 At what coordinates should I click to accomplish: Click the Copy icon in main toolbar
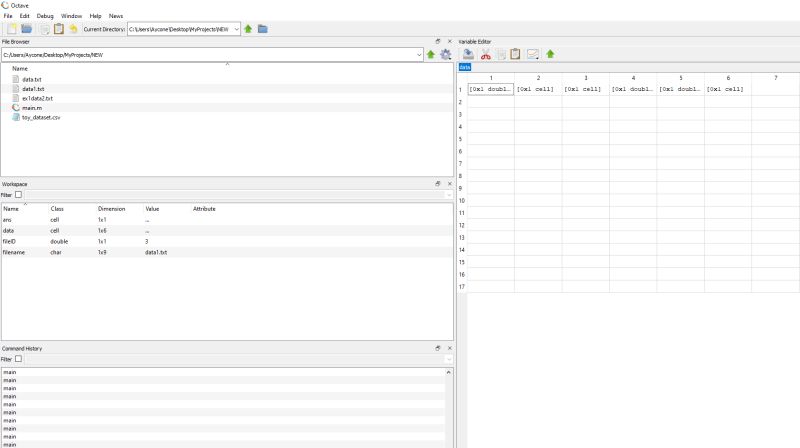click(x=45, y=29)
